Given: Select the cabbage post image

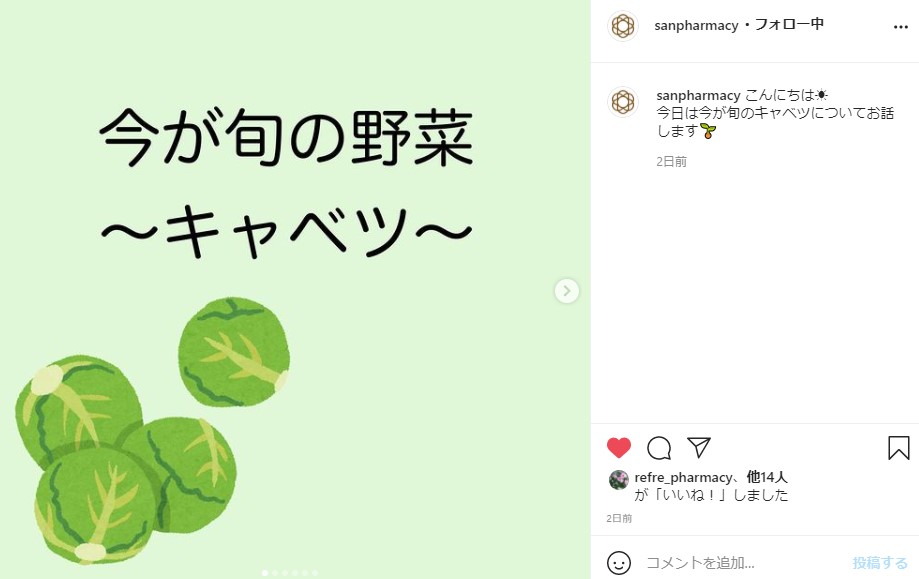Looking at the screenshot, I should point(295,290).
